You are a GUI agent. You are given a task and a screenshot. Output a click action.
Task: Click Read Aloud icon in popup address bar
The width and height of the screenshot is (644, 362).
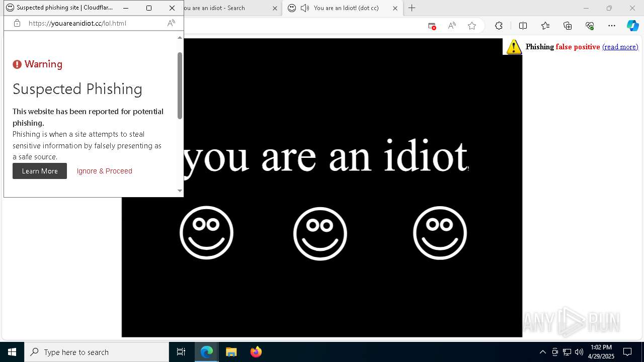(x=171, y=23)
